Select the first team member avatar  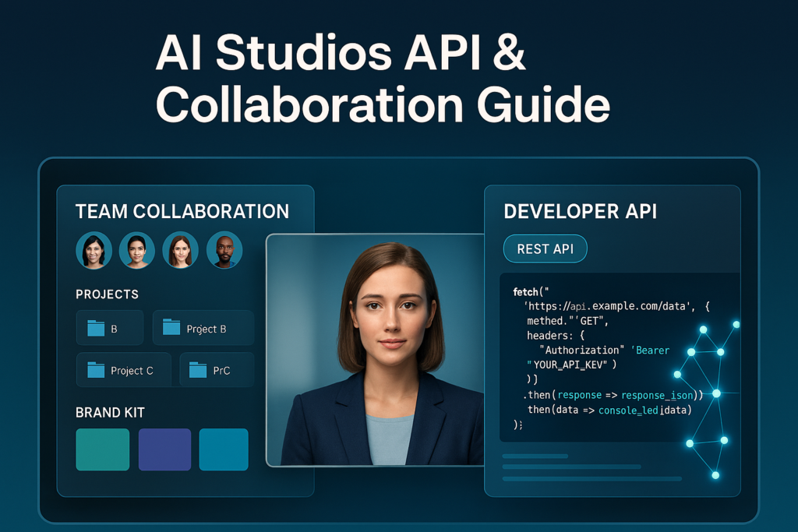[94, 251]
